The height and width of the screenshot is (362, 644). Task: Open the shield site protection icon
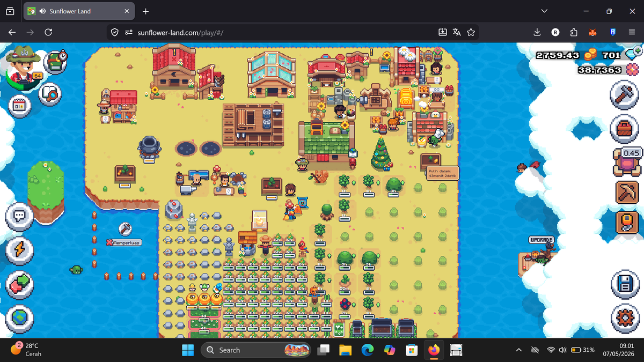tap(114, 33)
